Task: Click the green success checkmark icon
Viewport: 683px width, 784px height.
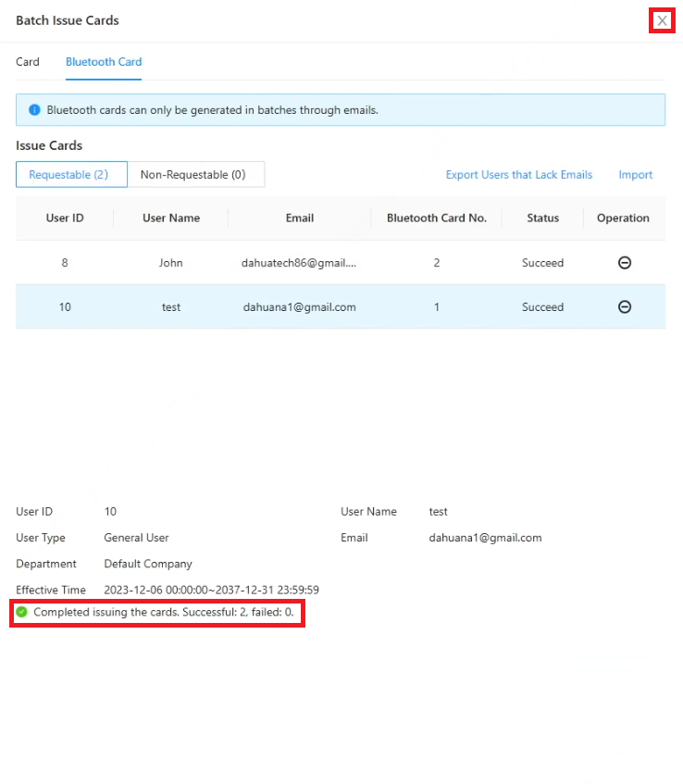Action: [x=22, y=612]
